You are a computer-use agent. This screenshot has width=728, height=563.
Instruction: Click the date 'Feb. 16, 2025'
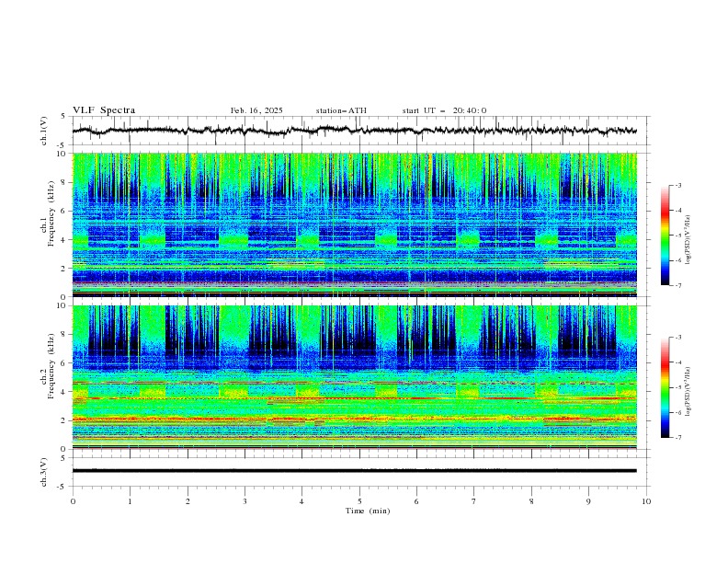(x=256, y=110)
